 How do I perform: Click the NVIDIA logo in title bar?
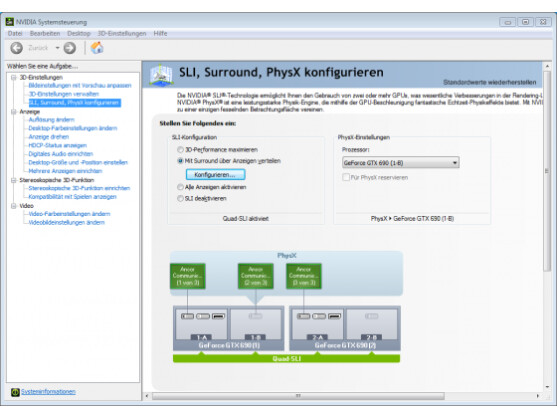point(10,22)
